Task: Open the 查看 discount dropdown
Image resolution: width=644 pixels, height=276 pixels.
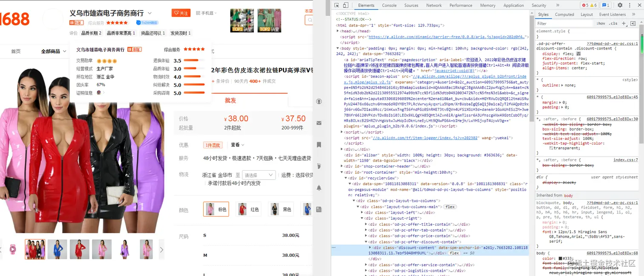Action: click(x=238, y=145)
